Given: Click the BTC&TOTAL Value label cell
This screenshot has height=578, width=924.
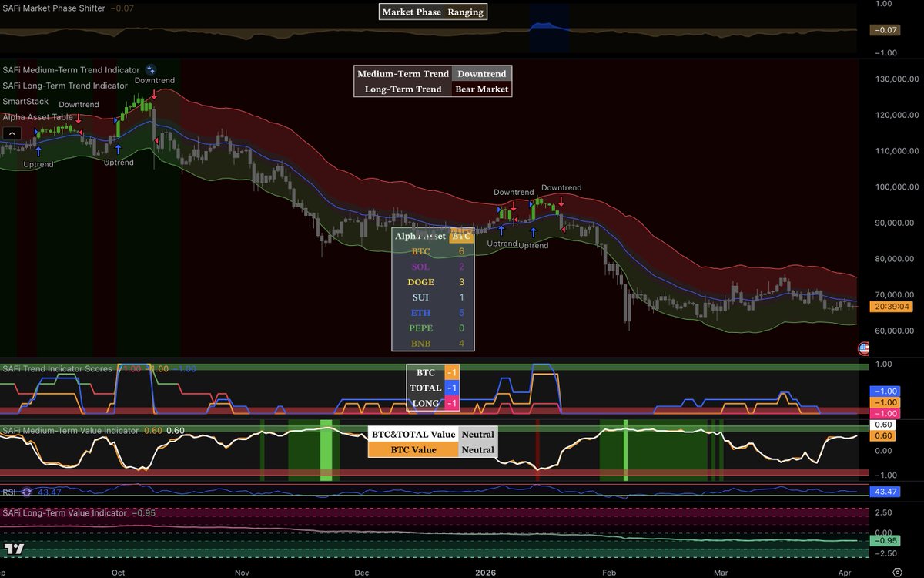Looking at the screenshot, I should pyautogui.click(x=413, y=434).
